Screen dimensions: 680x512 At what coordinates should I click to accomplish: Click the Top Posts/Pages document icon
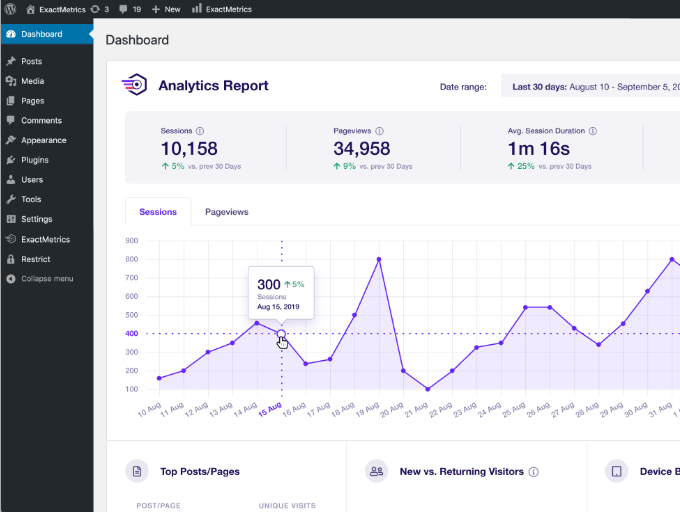(x=136, y=471)
